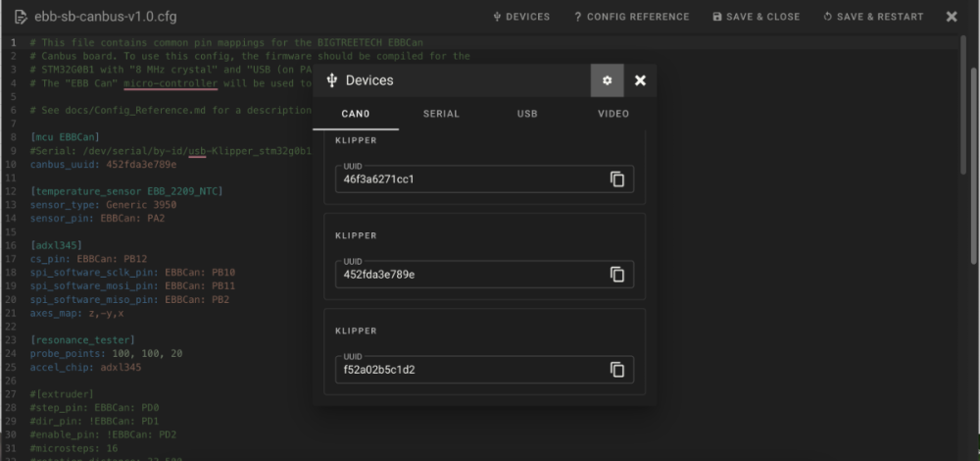Open the CONFIG REFERENCE link

(x=632, y=17)
